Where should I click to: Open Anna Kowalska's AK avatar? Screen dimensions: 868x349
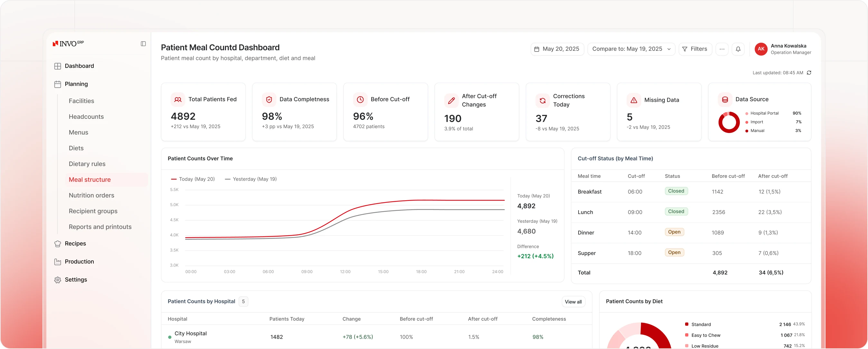[x=761, y=49]
